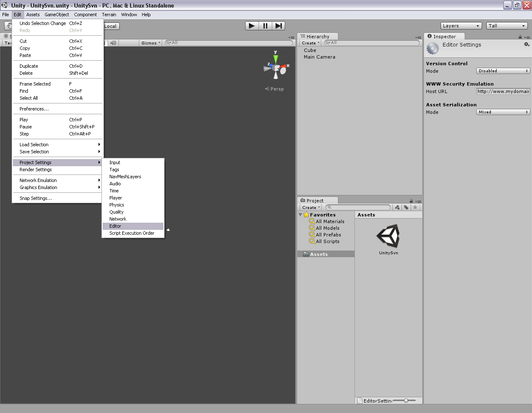Select Quality in Project Settings submenu

coord(133,212)
